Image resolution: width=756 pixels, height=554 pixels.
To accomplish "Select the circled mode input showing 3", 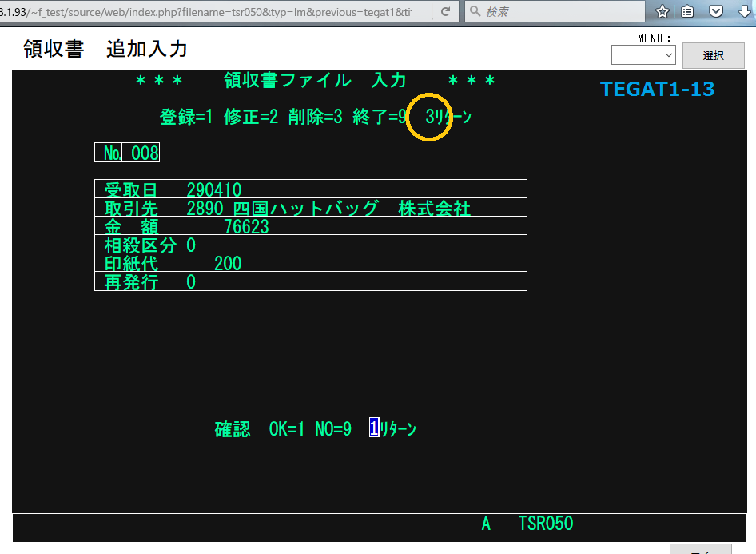I will pos(429,117).
